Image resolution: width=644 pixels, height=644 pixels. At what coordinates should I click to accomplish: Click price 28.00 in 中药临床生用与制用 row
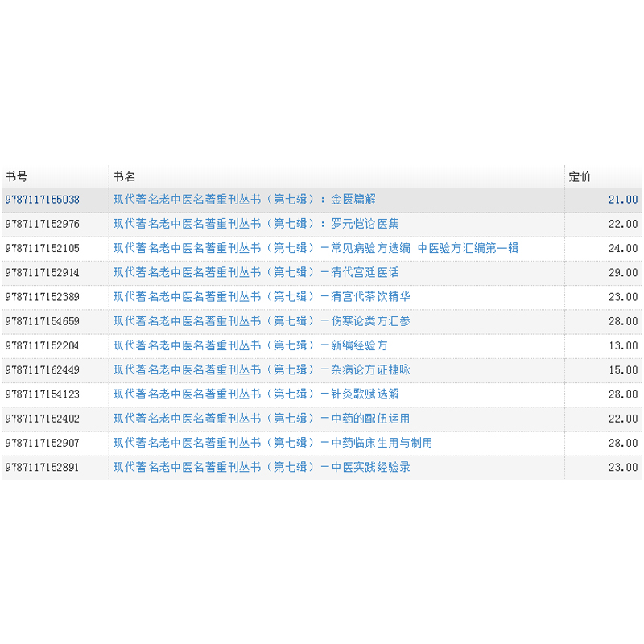(x=623, y=443)
